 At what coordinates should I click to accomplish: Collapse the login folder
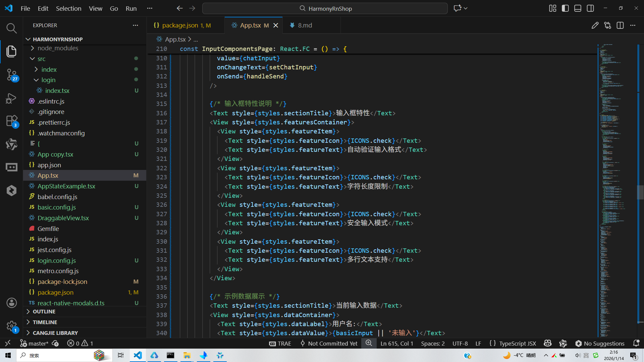pos(48,80)
